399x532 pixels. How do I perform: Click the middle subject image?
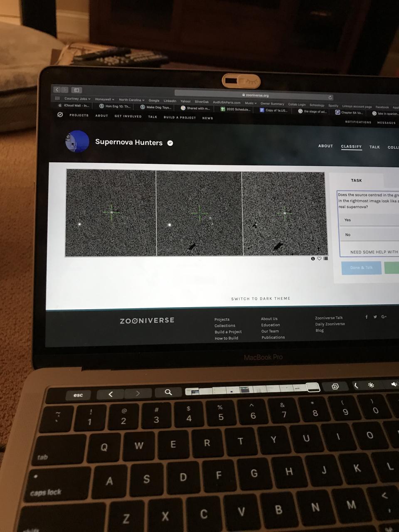coord(199,213)
